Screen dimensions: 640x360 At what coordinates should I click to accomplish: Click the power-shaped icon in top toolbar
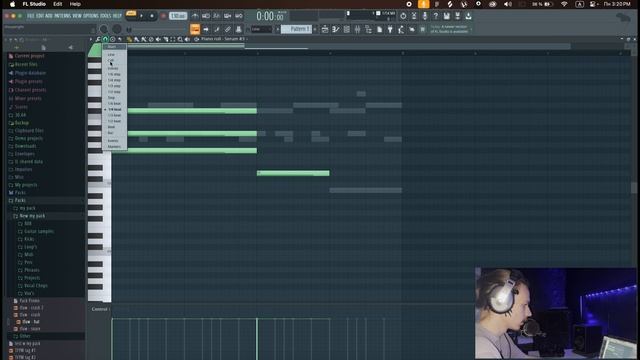click(403, 16)
